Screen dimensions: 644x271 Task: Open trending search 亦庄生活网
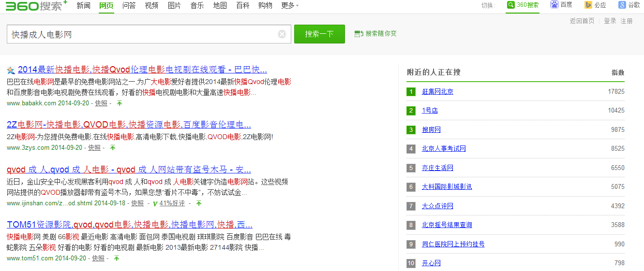pyautogui.click(x=437, y=168)
